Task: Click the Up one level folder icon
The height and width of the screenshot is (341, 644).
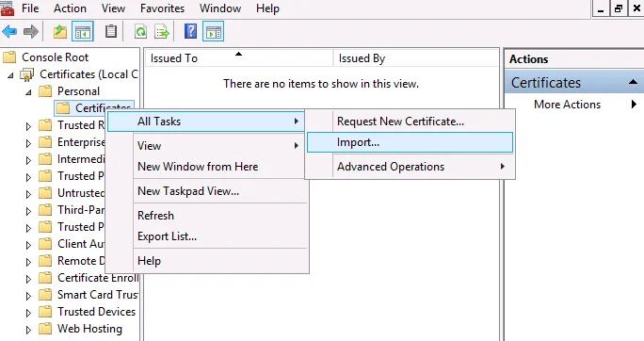Action: [60, 32]
